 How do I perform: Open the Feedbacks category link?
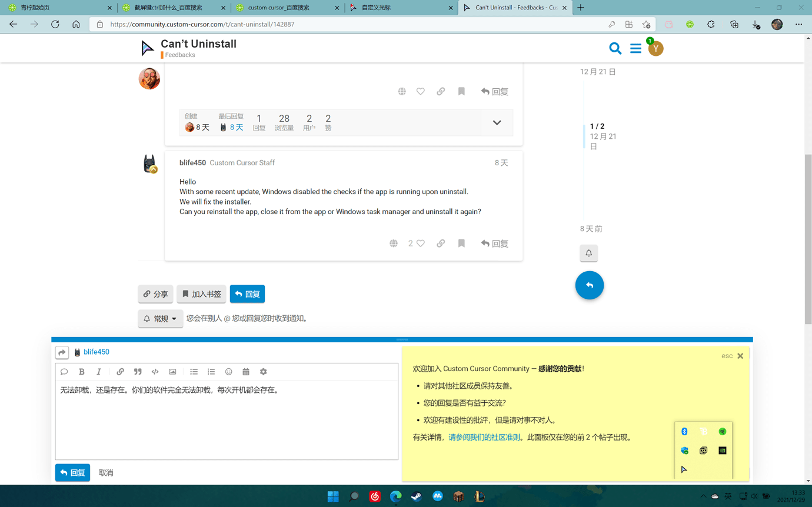(178, 55)
